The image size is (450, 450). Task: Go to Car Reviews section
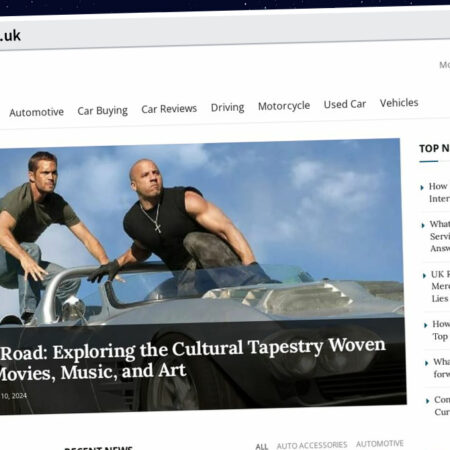[169, 109]
